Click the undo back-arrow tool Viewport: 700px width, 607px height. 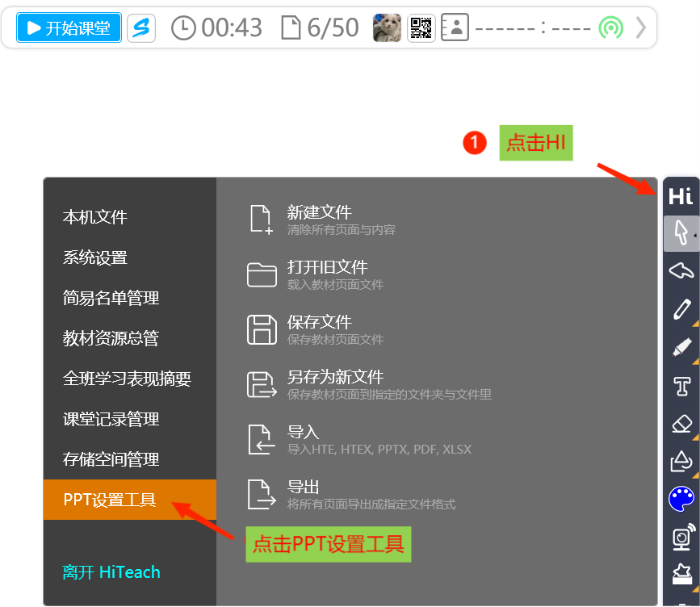click(x=681, y=270)
